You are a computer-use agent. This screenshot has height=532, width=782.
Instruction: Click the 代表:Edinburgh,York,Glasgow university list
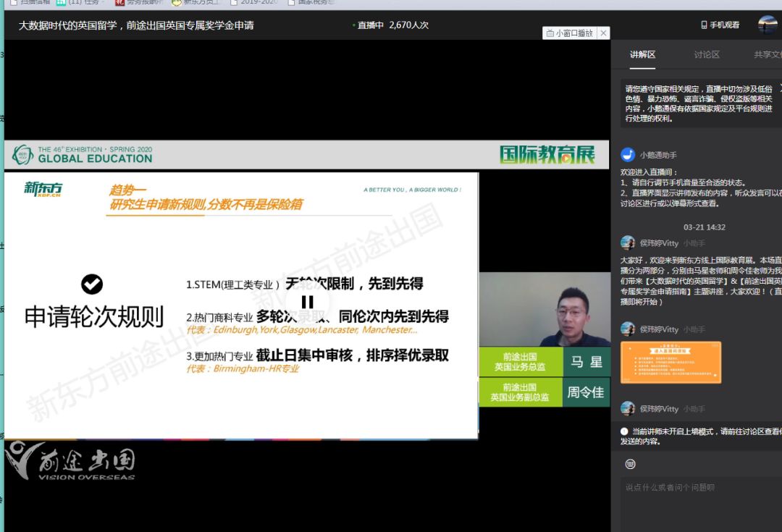pyautogui.click(x=302, y=330)
